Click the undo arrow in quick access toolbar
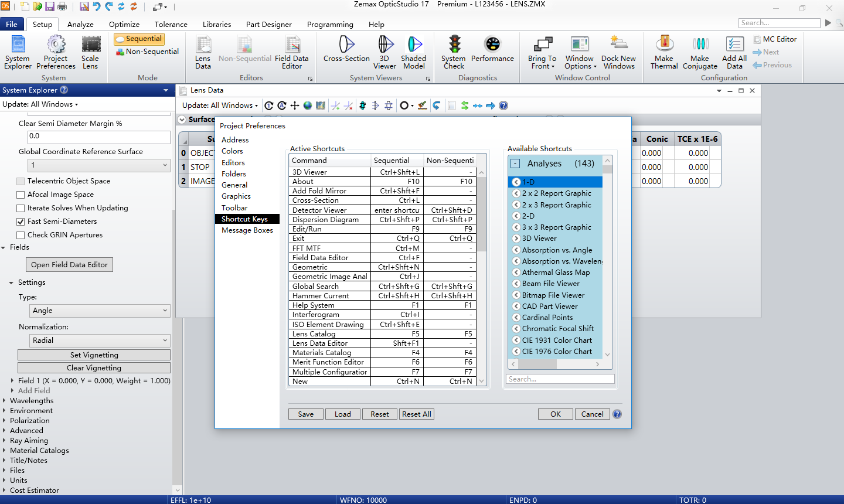This screenshot has width=844, height=504. (x=97, y=6)
